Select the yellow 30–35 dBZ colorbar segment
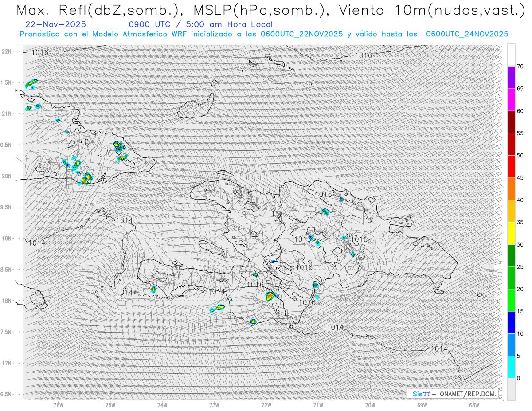 tap(511, 233)
